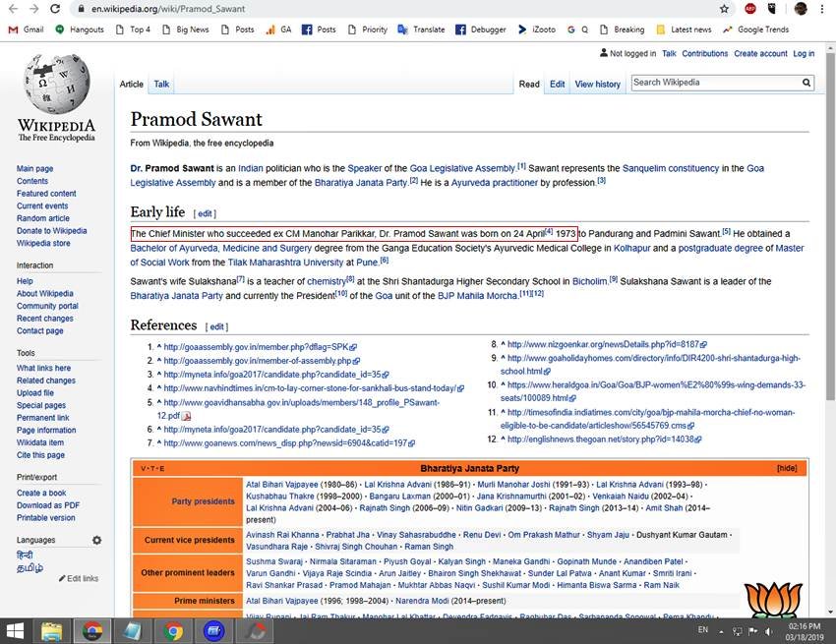Image resolution: width=836 pixels, height=644 pixels.
Task: Open the Google Trends bookmark
Action: pyautogui.click(x=755, y=29)
